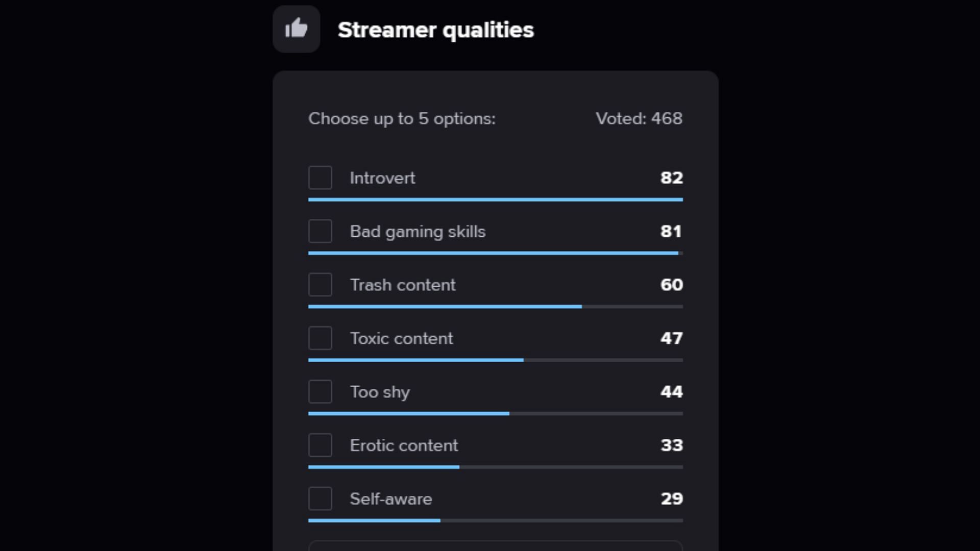
Task: Click the Voted 468 count display
Action: pyautogui.click(x=638, y=118)
